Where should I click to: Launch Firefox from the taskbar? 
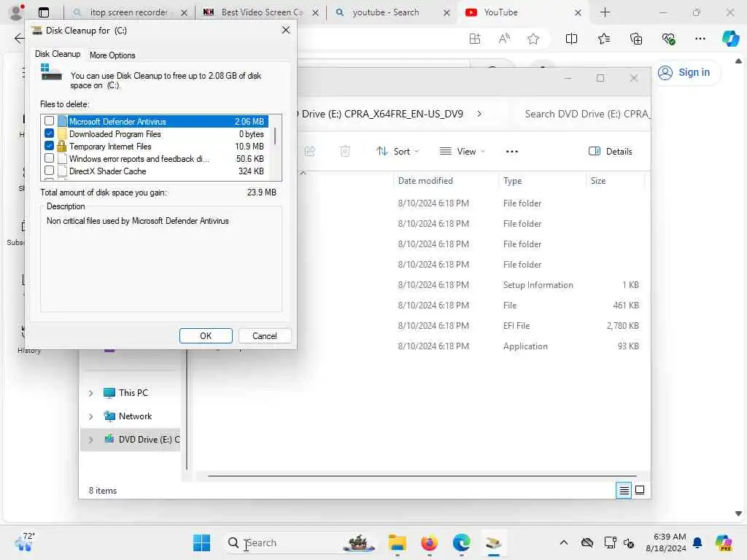coord(429,542)
